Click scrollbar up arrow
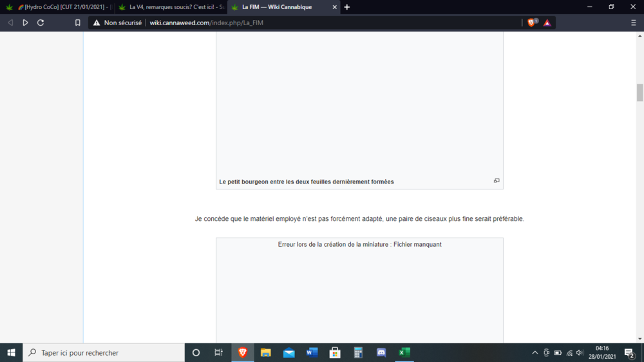 click(x=639, y=35)
